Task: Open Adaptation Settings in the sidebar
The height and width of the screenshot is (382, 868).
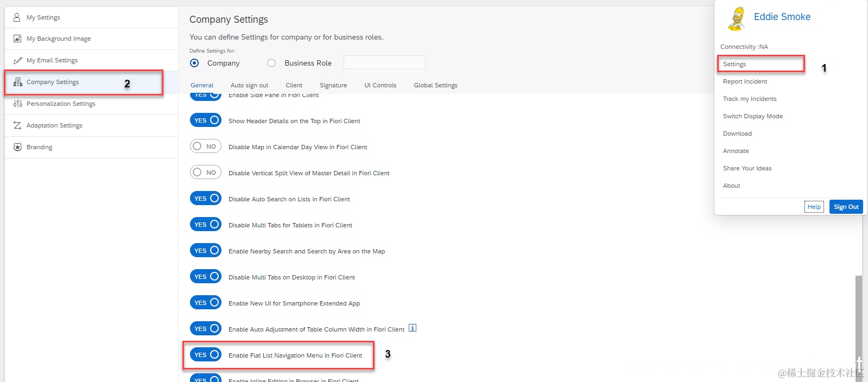Action: point(91,125)
